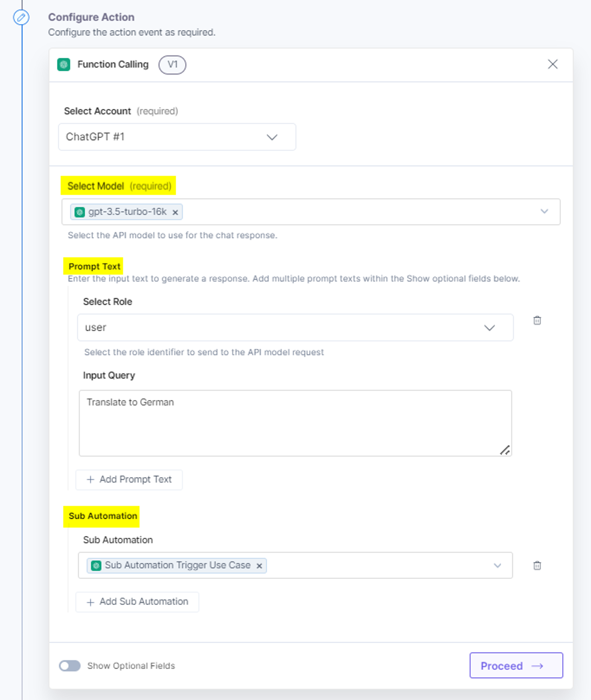Expand the Select Model dropdown arrow
Viewport: 591px width, 700px height.
pos(544,211)
